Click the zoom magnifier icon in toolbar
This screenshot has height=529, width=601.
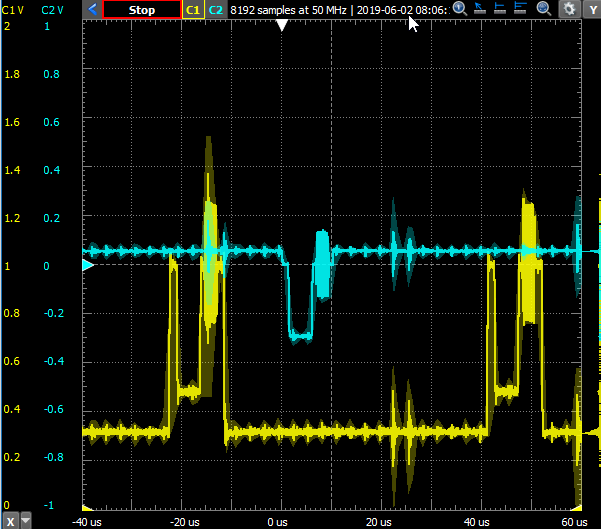coord(544,8)
